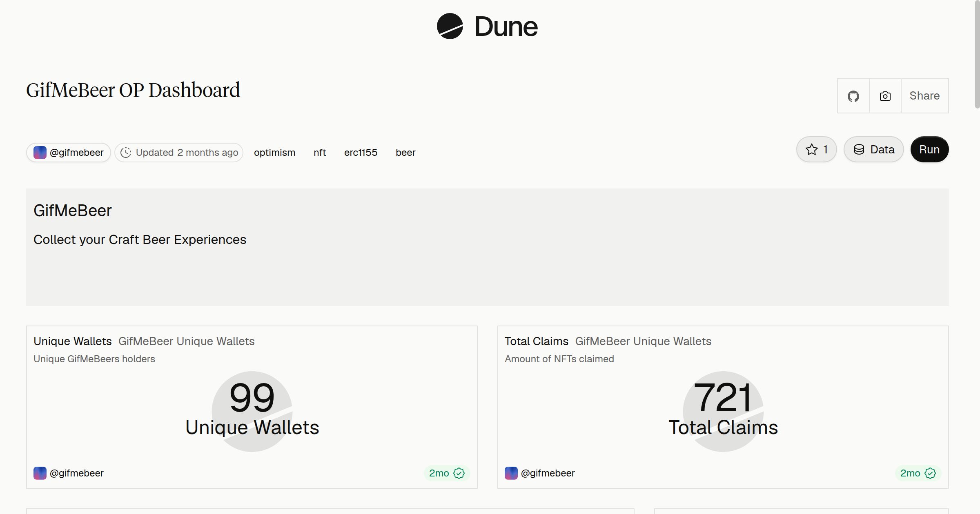Select the erc1155 tag
The image size is (980, 514).
[361, 153]
